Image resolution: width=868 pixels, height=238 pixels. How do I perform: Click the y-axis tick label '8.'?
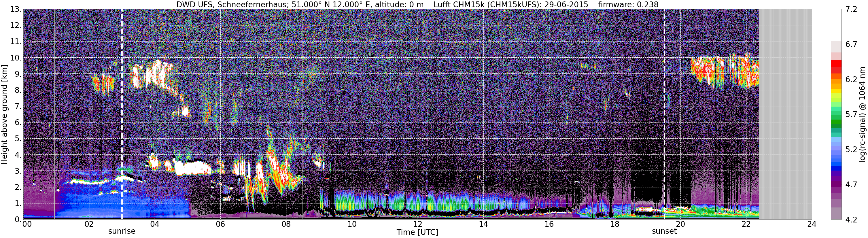click(18, 90)
